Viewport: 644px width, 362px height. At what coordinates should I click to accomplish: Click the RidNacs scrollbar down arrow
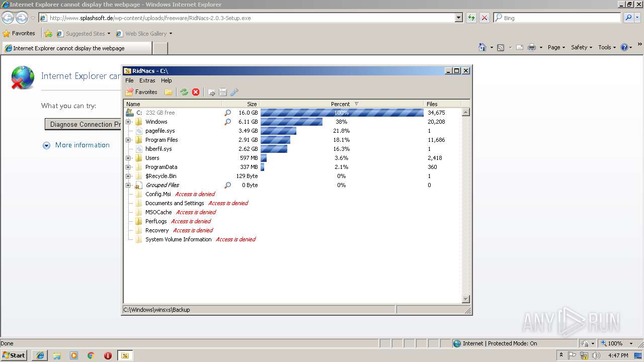[465, 299]
